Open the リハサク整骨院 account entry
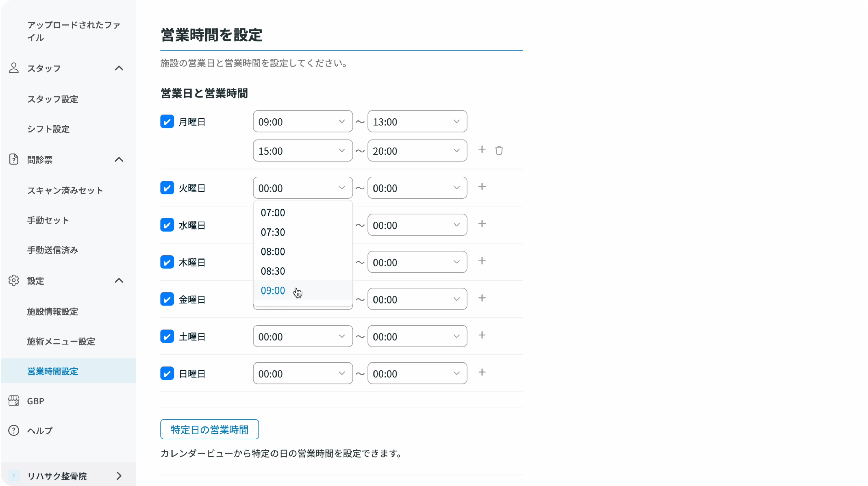The image size is (868, 486). [57, 475]
